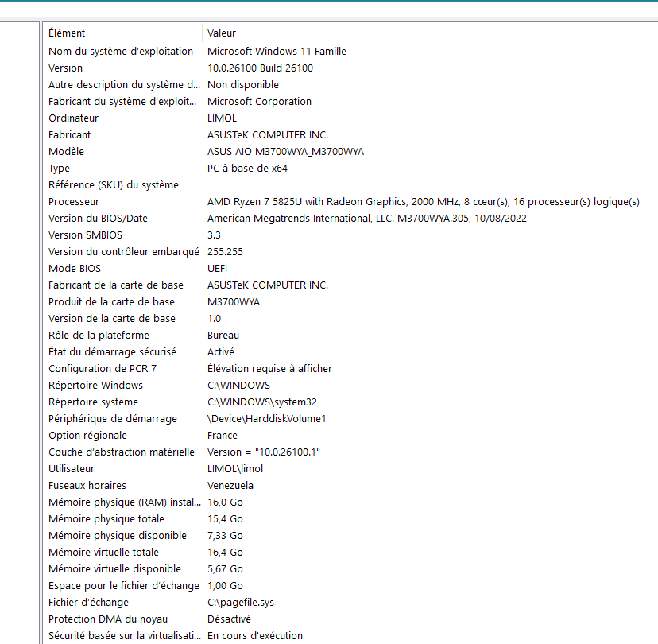The height and width of the screenshot is (644, 658).
Task: Click the 'Mémoire physique totale' row
Action: point(106,518)
